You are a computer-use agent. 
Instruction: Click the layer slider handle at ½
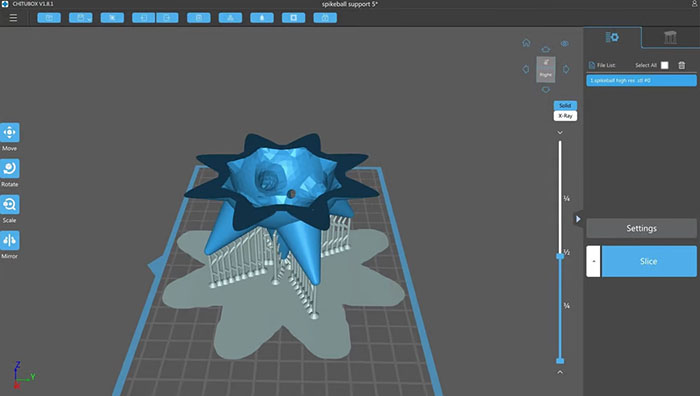pyautogui.click(x=560, y=256)
